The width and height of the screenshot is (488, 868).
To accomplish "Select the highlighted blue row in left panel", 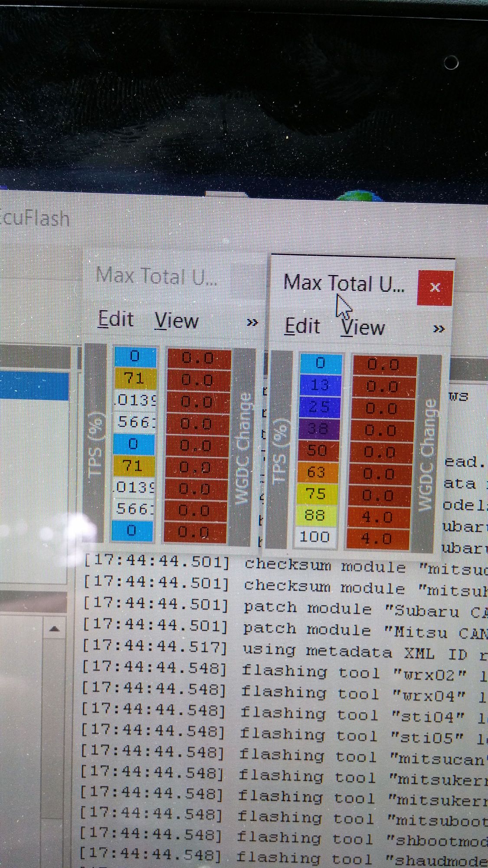I will [35, 386].
